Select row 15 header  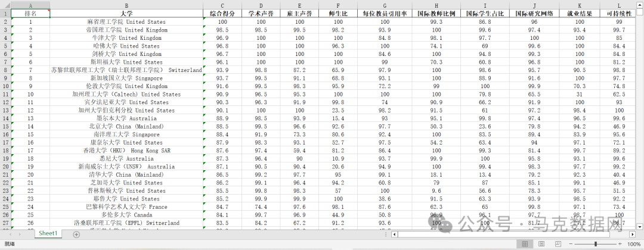tap(5, 126)
